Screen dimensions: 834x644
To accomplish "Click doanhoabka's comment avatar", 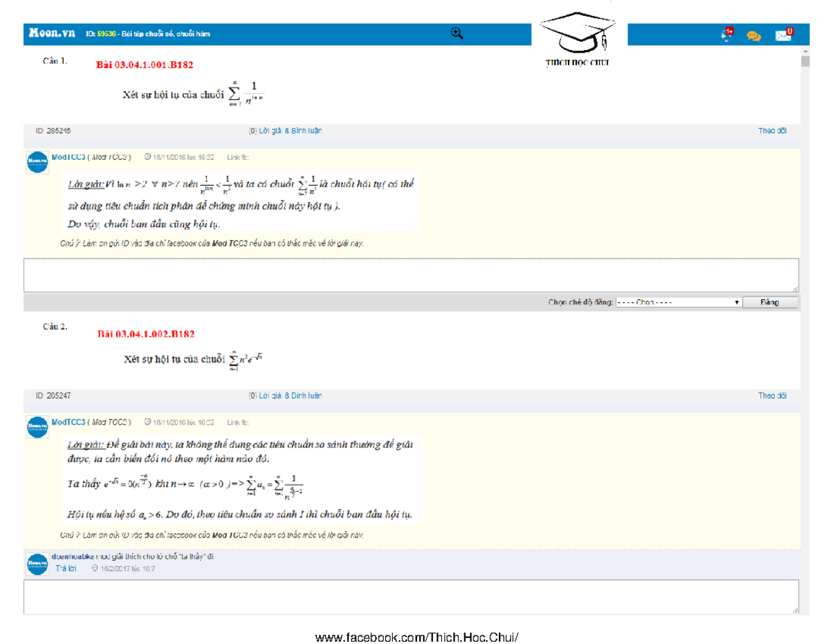I will click(38, 563).
